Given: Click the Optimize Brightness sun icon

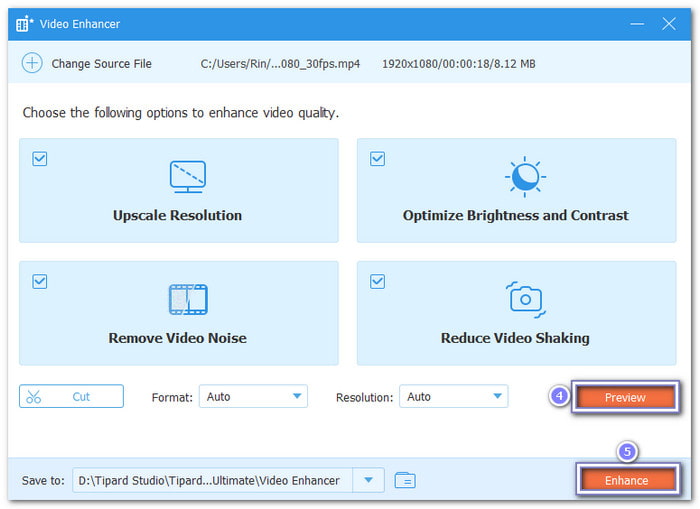Looking at the screenshot, I should [x=525, y=177].
